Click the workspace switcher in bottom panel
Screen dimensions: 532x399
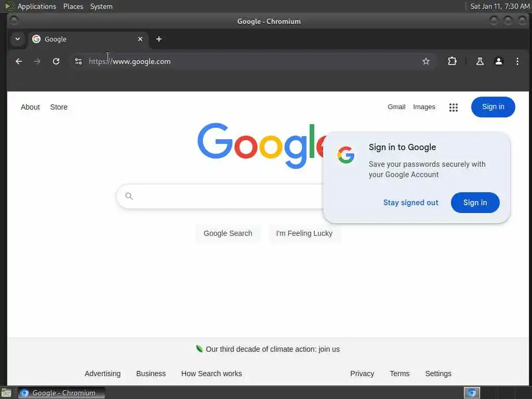[472, 393]
